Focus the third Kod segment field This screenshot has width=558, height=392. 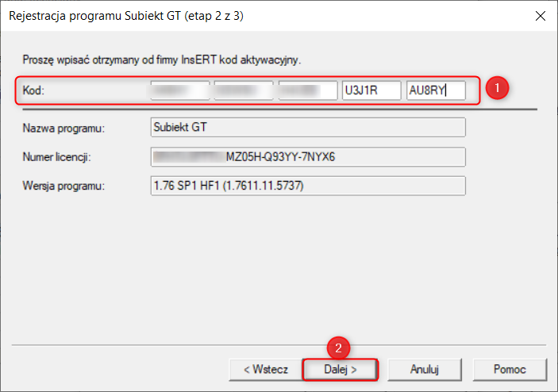[x=308, y=90]
